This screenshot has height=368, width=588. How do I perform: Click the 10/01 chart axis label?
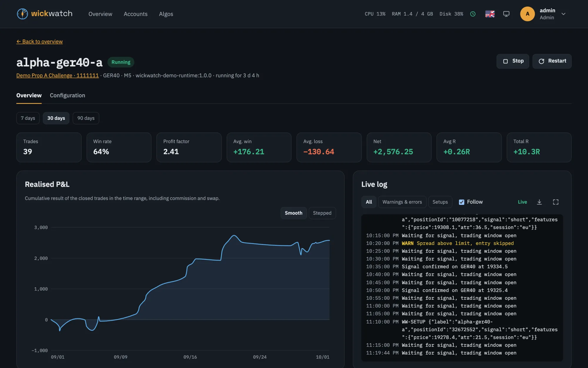(323, 357)
